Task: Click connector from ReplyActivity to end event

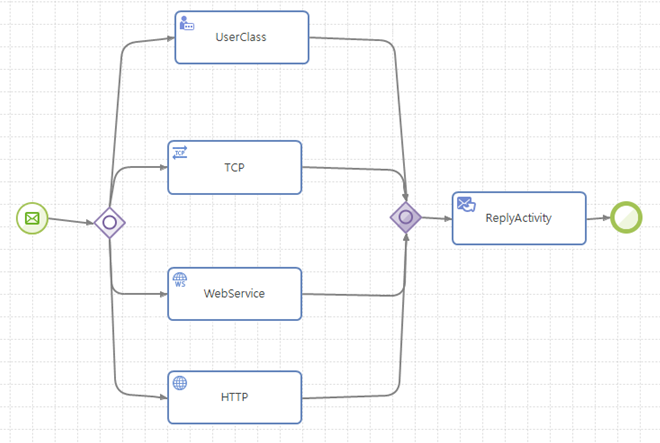Action: point(598,217)
